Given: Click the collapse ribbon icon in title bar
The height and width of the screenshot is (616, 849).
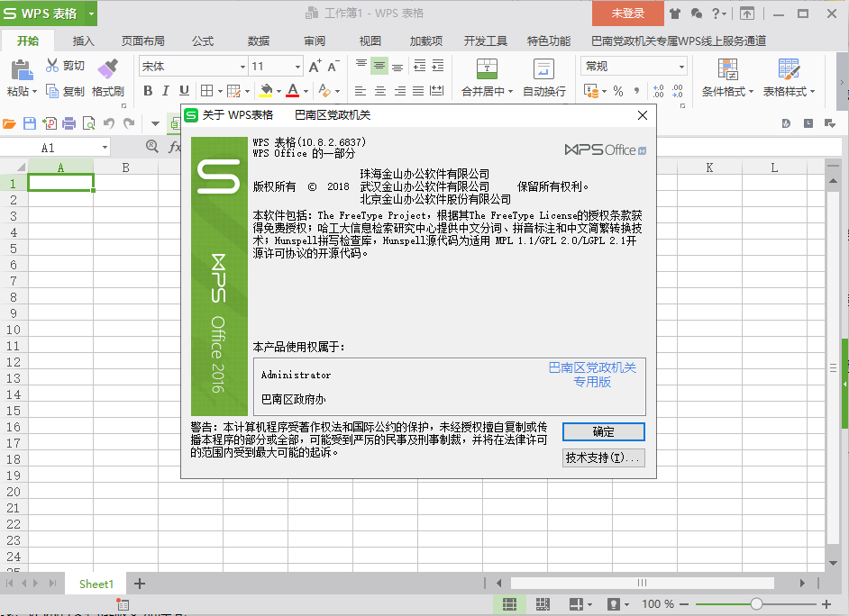Looking at the screenshot, I should pos(747,14).
